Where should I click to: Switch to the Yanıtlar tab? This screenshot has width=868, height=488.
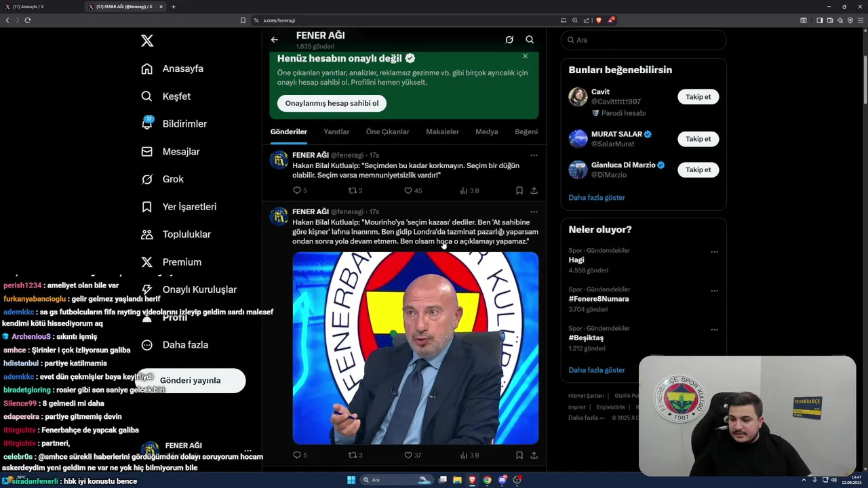(x=336, y=131)
